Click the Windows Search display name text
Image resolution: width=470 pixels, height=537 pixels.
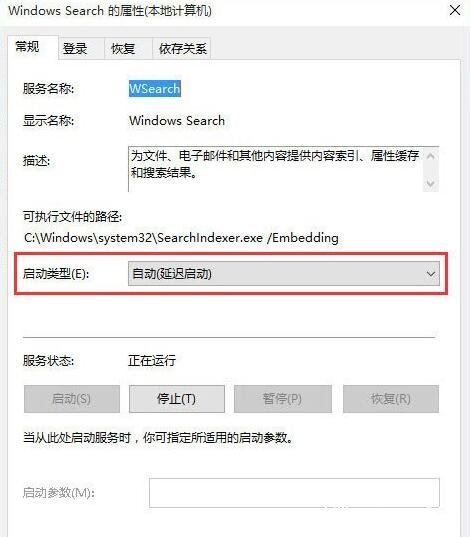pos(177,121)
